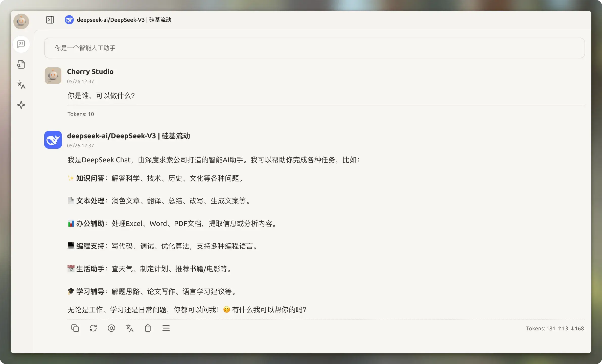Open the chat assistants sidebar icon

coord(21,44)
